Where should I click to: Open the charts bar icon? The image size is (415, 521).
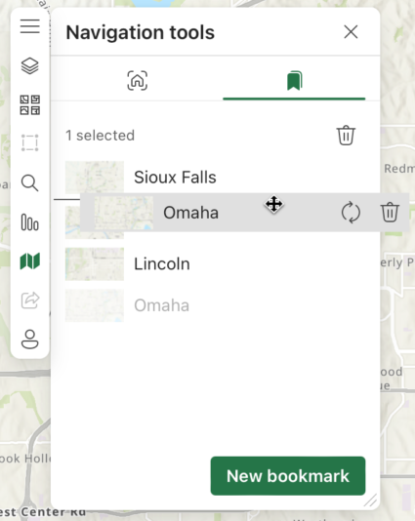click(30, 222)
